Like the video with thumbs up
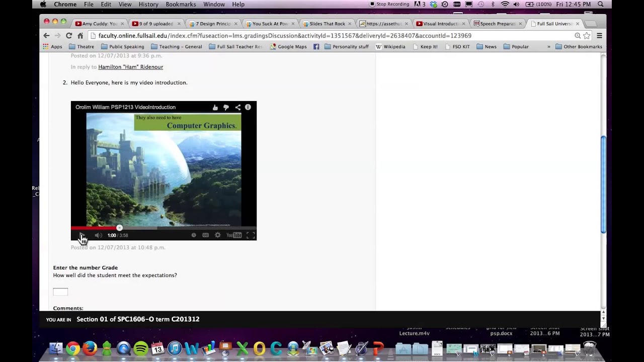The width and height of the screenshot is (644, 362). [x=215, y=107]
